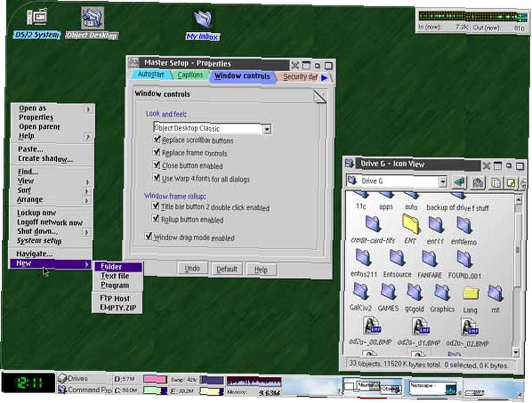Choose System setup from the context menu
Viewport: 532px width, 403px height.
click(39, 241)
